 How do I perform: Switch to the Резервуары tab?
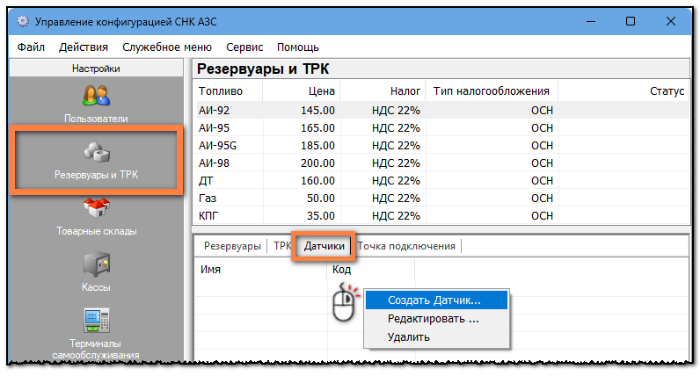point(232,246)
